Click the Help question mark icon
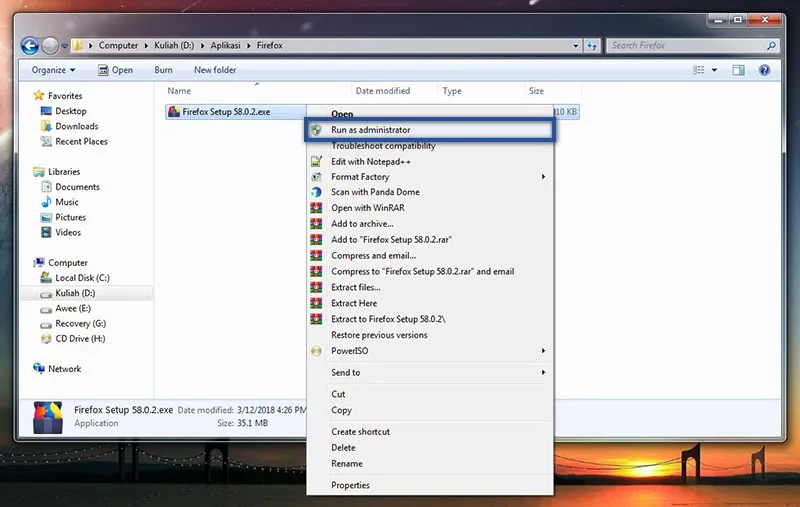 coord(764,70)
